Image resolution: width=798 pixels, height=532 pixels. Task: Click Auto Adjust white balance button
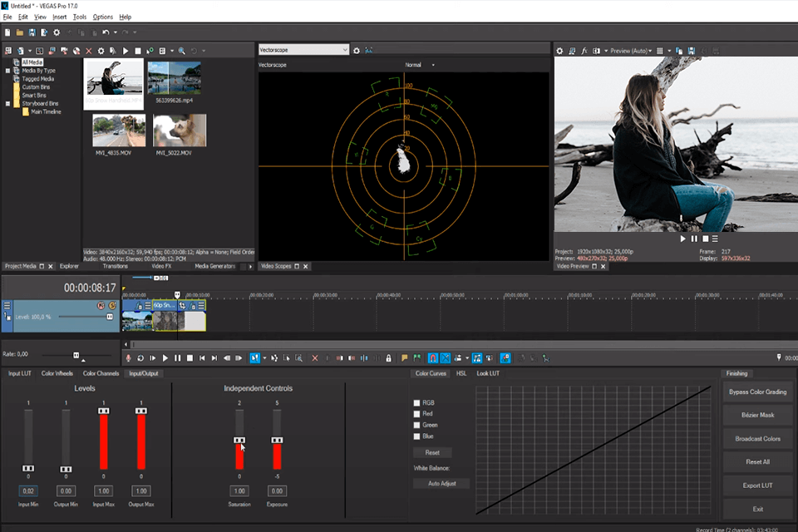441,483
